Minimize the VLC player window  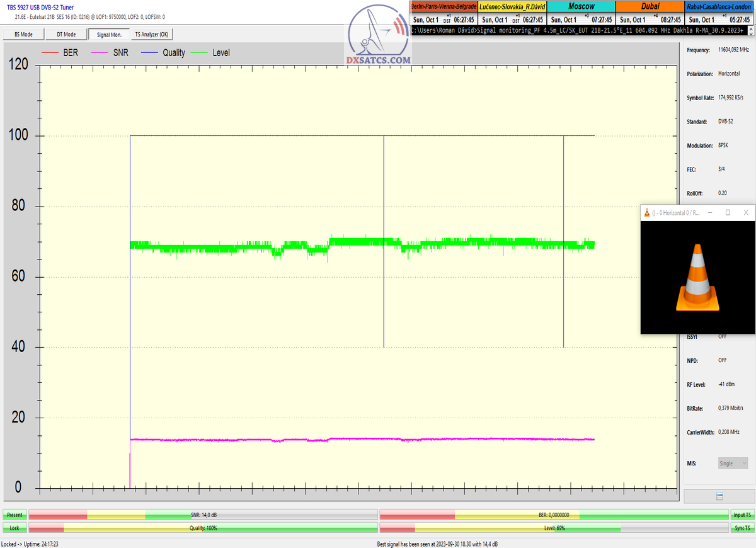pyautogui.click(x=710, y=213)
